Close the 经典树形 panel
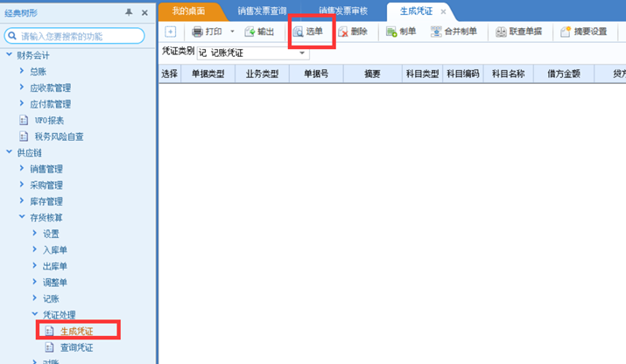The width and height of the screenshot is (626, 364). pyautogui.click(x=145, y=13)
